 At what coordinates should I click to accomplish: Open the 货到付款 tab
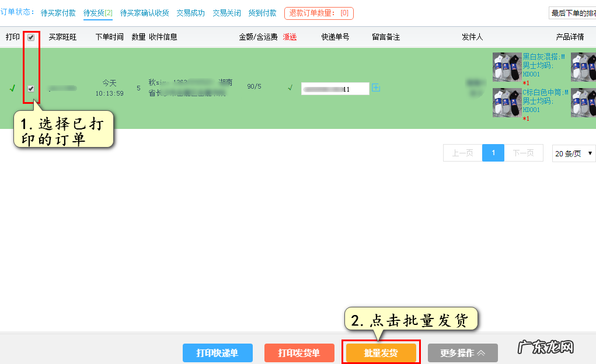[x=262, y=12]
